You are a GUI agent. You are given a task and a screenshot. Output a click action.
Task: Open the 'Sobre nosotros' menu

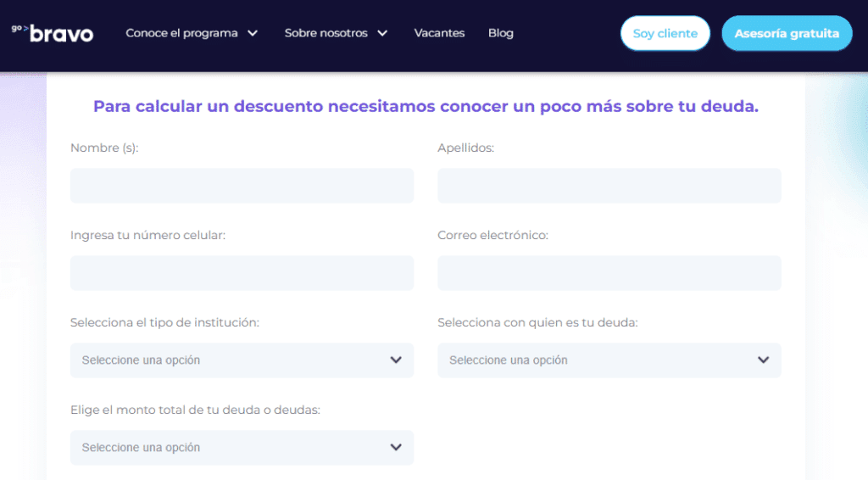pyautogui.click(x=326, y=33)
